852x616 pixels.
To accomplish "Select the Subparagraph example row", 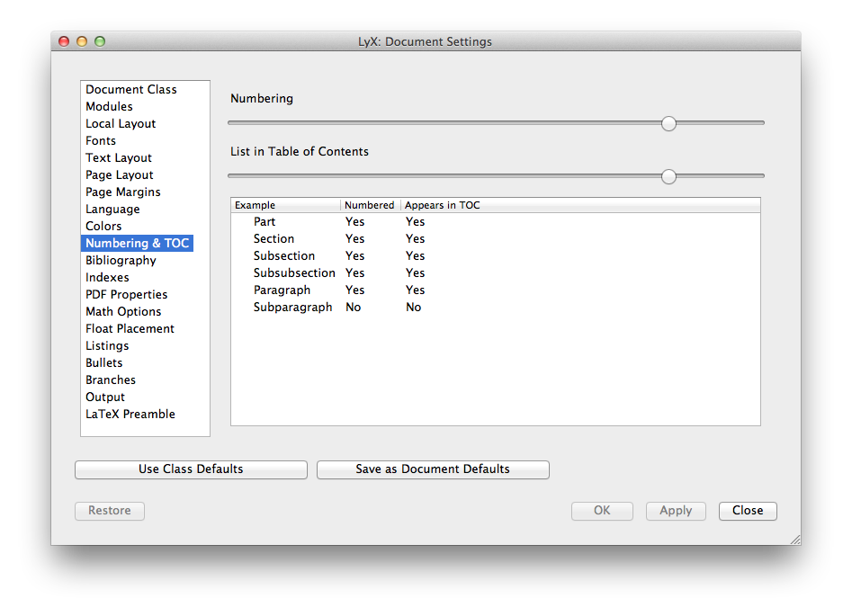I will pos(495,308).
